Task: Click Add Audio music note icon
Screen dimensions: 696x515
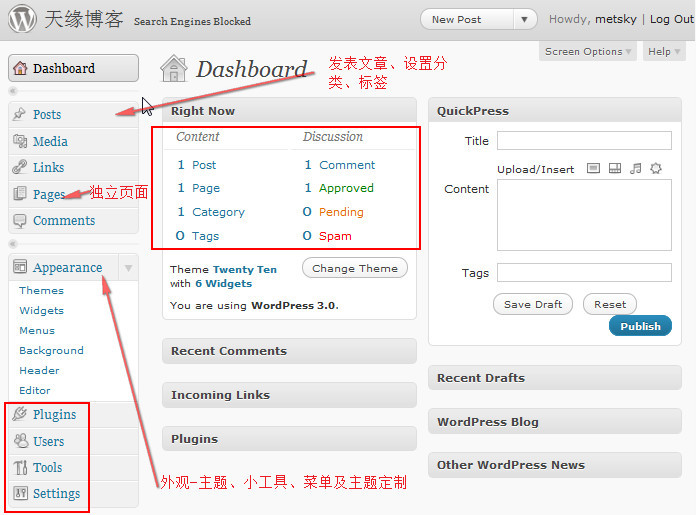Action: point(636,168)
